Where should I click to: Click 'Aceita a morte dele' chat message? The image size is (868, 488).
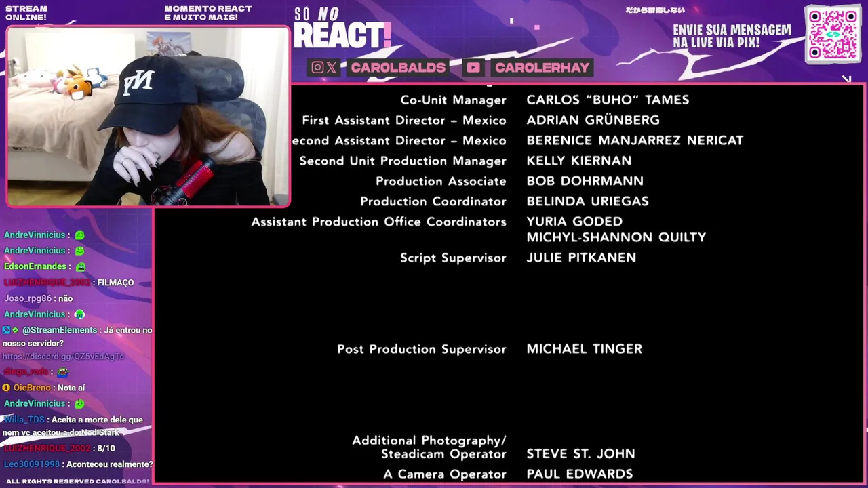[73, 426]
